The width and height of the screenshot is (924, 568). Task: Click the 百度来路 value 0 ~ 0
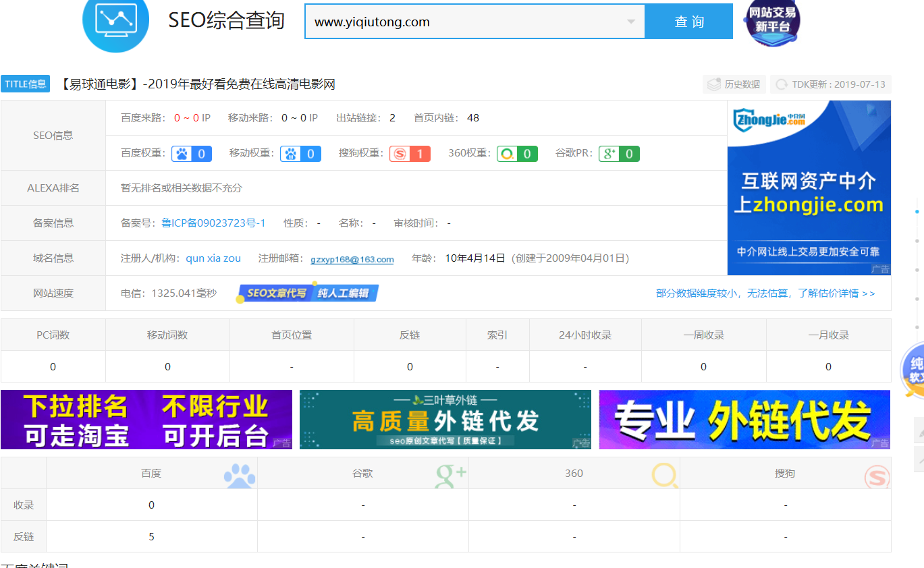click(187, 118)
